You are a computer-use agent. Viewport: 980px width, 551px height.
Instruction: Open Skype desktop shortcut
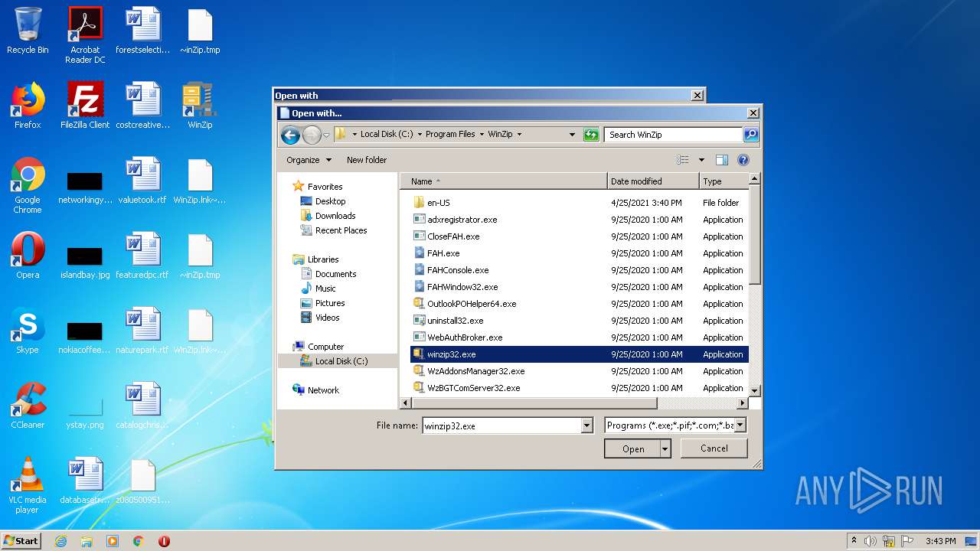coord(28,331)
